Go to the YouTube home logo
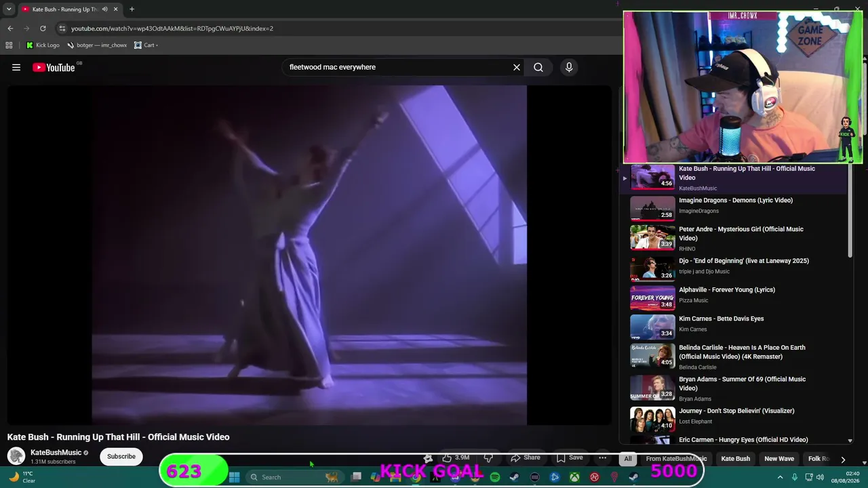868x488 pixels. (54, 67)
